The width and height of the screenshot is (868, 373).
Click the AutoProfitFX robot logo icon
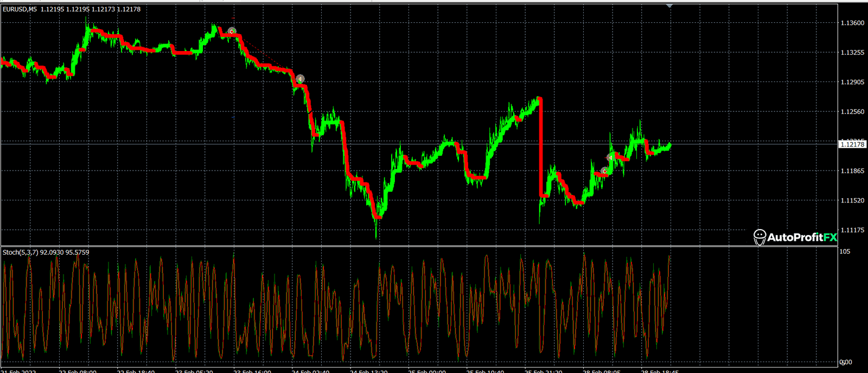[759, 237]
